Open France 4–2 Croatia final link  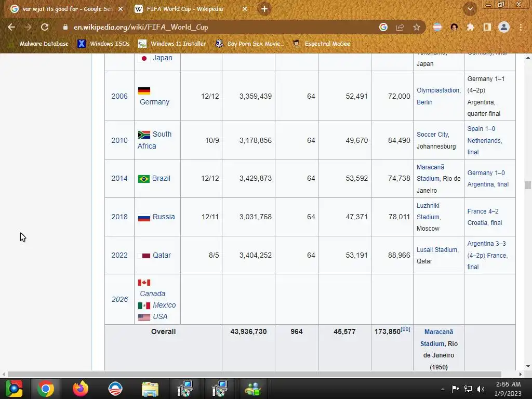pos(485,217)
